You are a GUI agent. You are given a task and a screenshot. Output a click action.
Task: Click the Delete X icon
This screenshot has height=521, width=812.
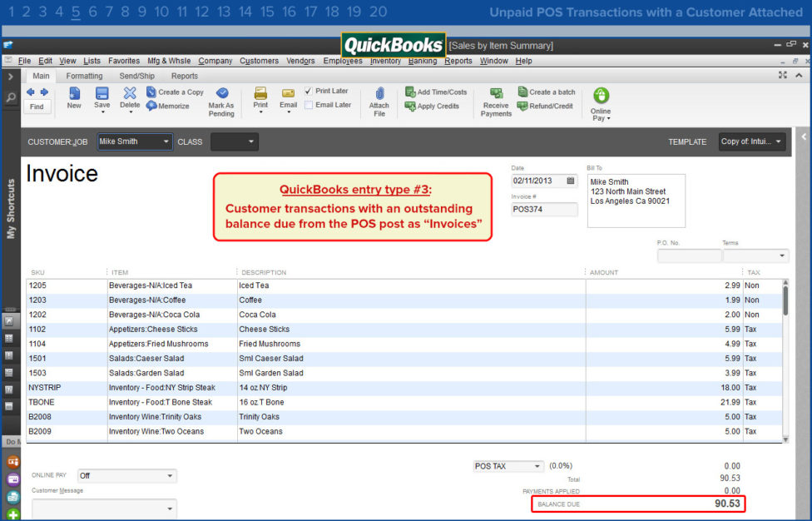coord(130,92)
